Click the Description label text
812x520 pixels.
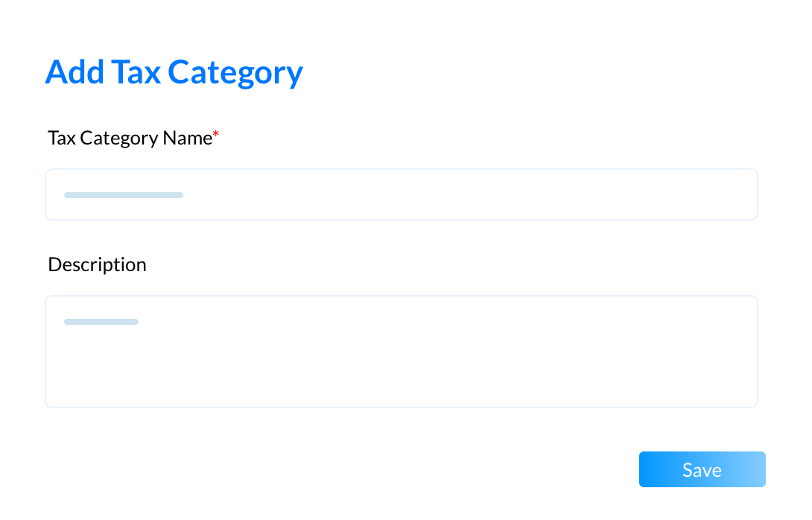(98, 264)
